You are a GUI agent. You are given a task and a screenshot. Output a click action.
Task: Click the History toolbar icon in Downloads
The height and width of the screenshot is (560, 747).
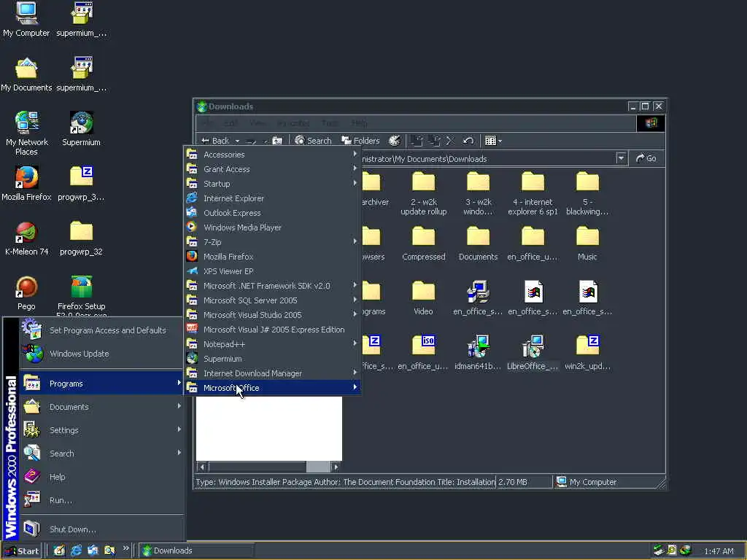[x=395, y=141]
